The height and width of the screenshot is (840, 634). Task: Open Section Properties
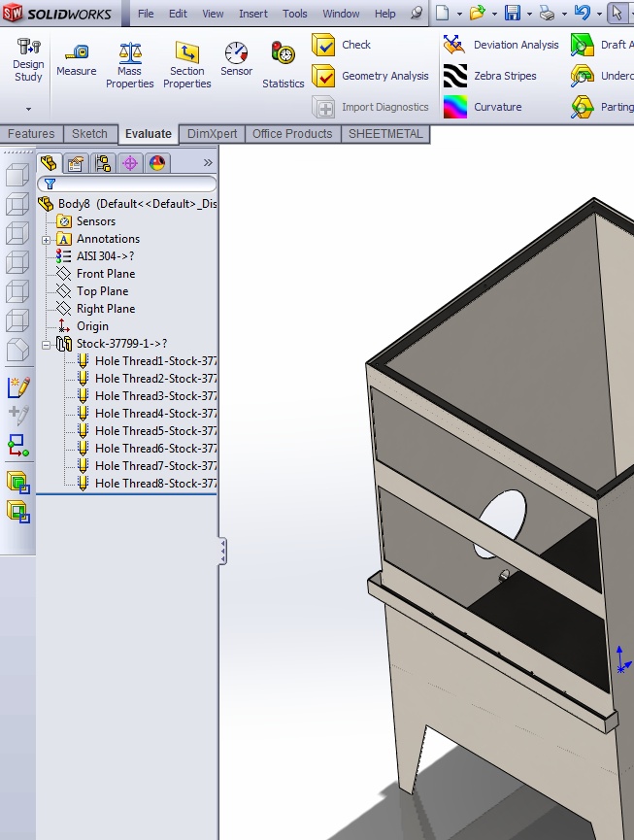[186, 66]
